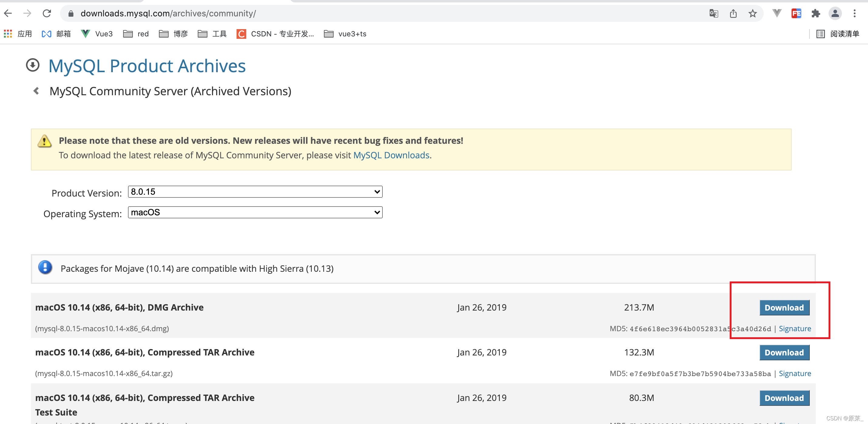
Task: Bookmark this page with the star icon
Action: (x=752, y=13)
